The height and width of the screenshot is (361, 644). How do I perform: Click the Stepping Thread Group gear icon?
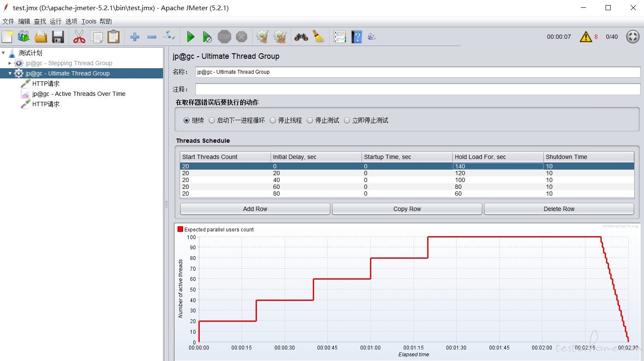19,63
